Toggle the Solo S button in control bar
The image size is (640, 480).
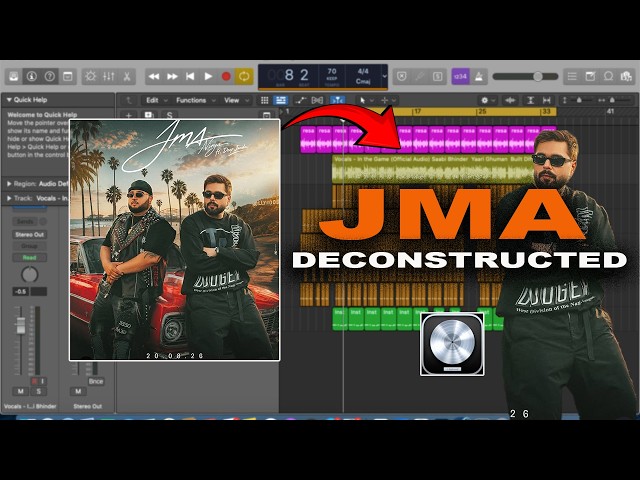click(438, 76)
